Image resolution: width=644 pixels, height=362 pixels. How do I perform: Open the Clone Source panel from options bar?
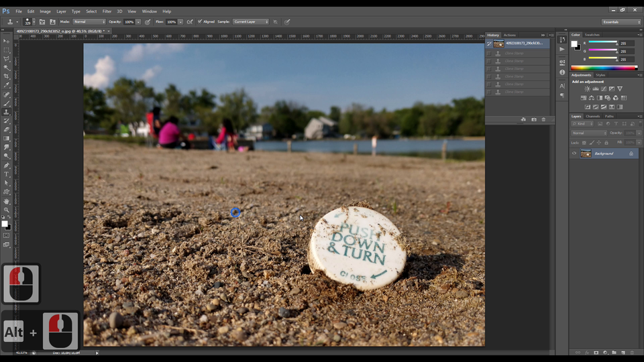[52, 21]
